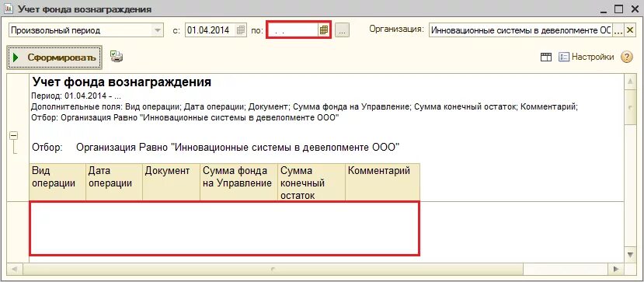This screenshot has width=644, height=282.
Task: Click 'Документ' column header
Action: click(x=171, y=182)
